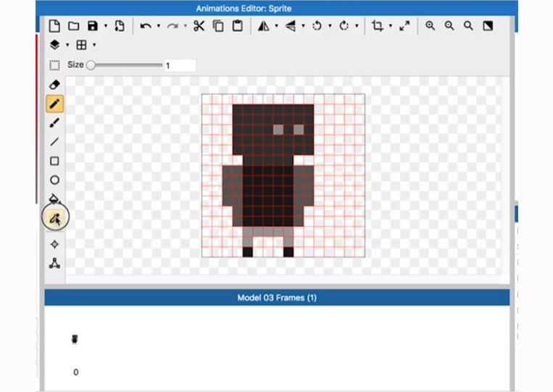This screenshot has height=392, width=553.
Task: Select the polygon points tool
Action: [54, 263]
